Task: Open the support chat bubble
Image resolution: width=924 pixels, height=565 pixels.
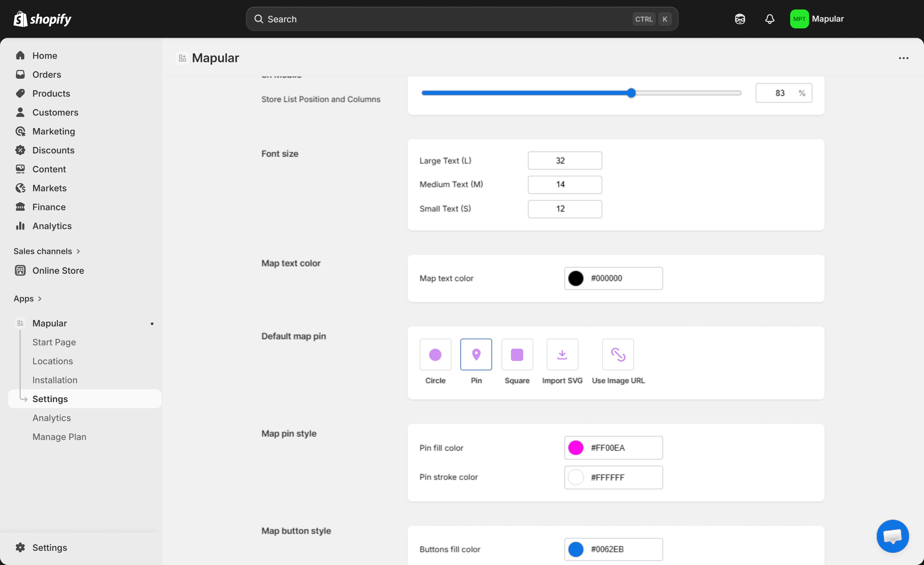Action: point(893,536)
